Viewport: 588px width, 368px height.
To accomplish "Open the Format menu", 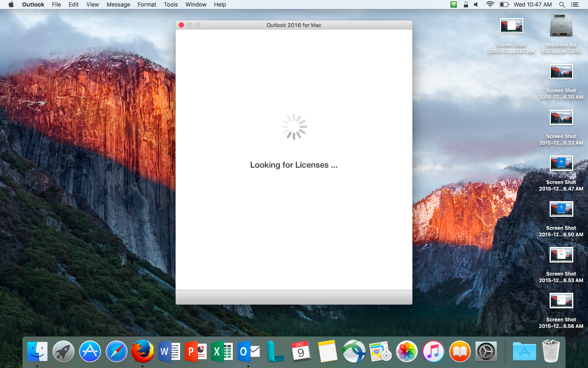I will tap(147, 4).
